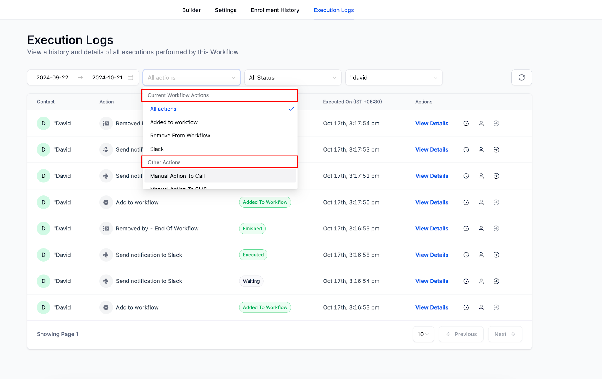Click first action icon in Executed Slack notification row

[x=466, y=255]
